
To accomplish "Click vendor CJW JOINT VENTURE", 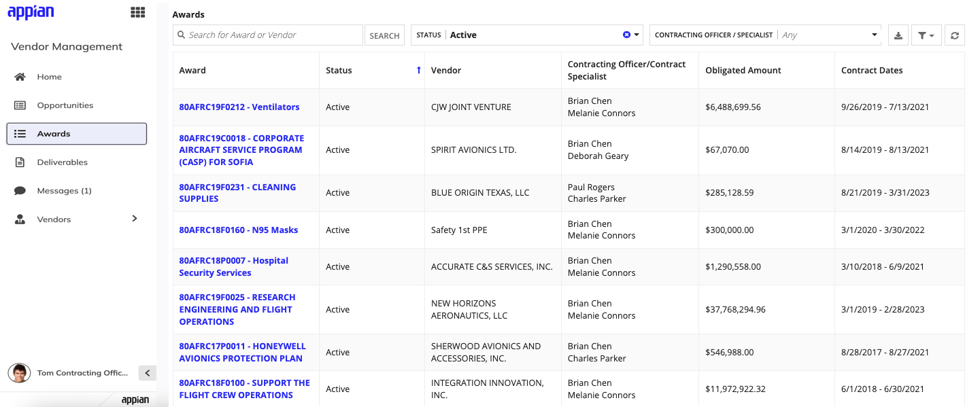I will point(471,107).
